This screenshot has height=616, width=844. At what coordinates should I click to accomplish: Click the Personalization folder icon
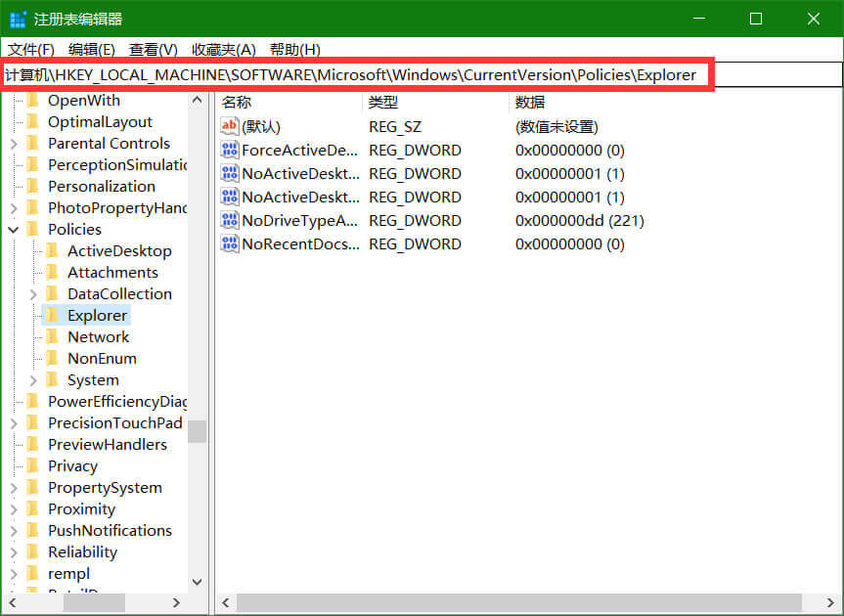point(33,187)
